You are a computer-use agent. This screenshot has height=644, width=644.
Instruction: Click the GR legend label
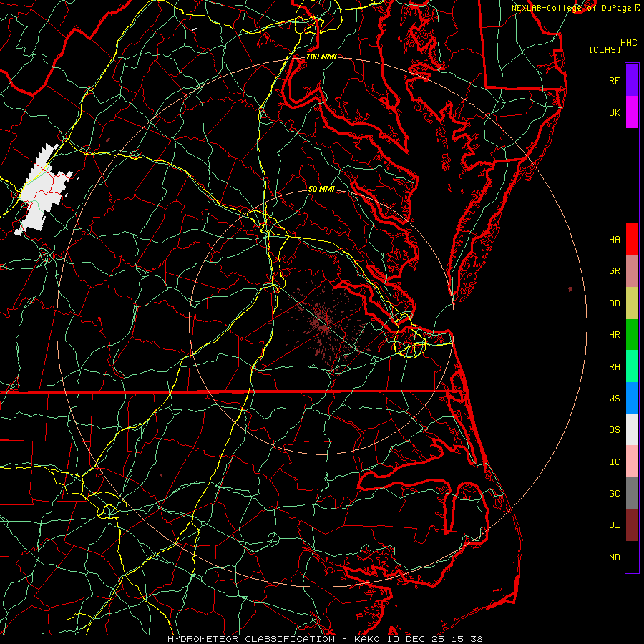(614, 271)
